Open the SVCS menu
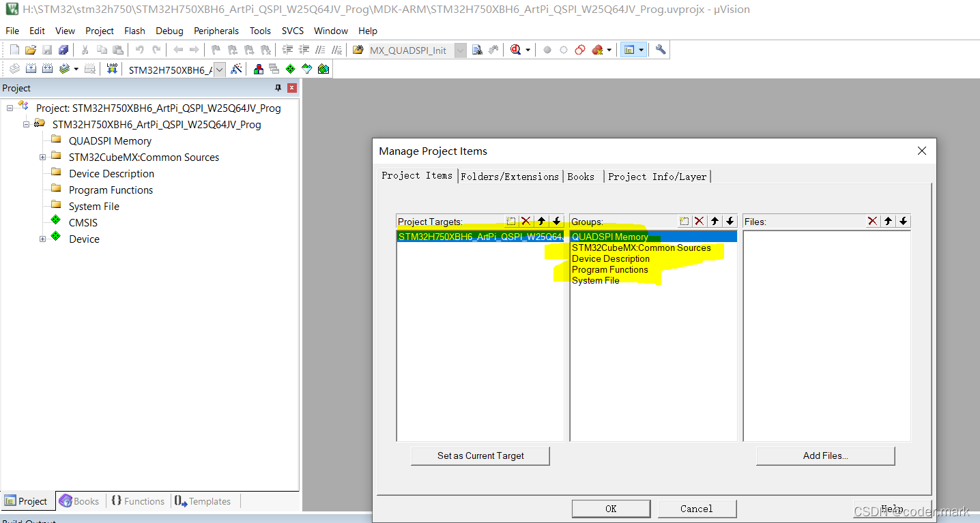This screenshot has height=523, width=980. pyautogui.click(x=292, y=31)
